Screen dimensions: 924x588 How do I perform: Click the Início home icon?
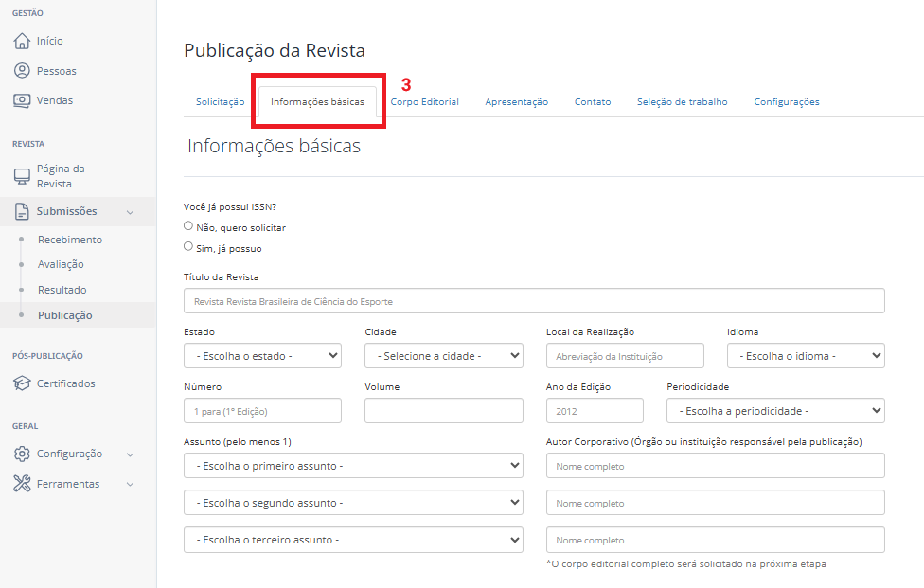(x=22, y=41)
